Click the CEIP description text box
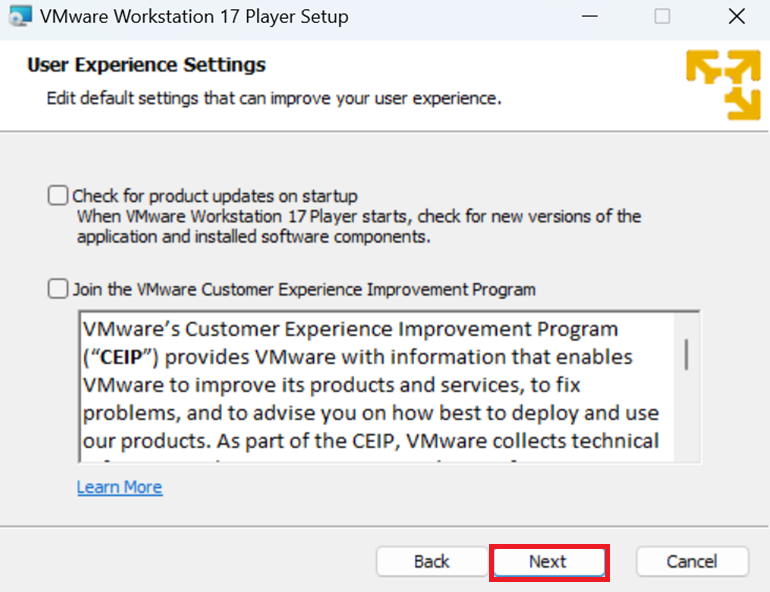 click(x=389, y=386)
